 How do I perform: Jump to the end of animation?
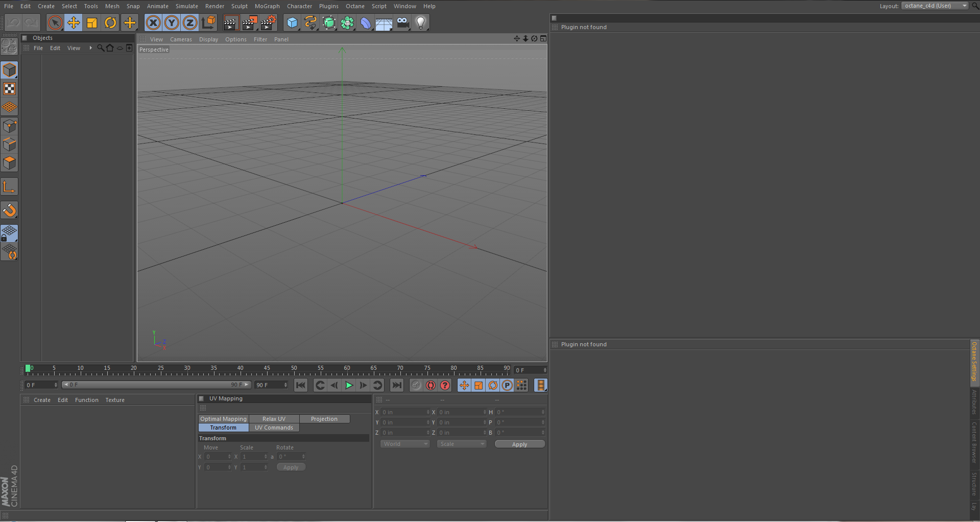point(397,386)
